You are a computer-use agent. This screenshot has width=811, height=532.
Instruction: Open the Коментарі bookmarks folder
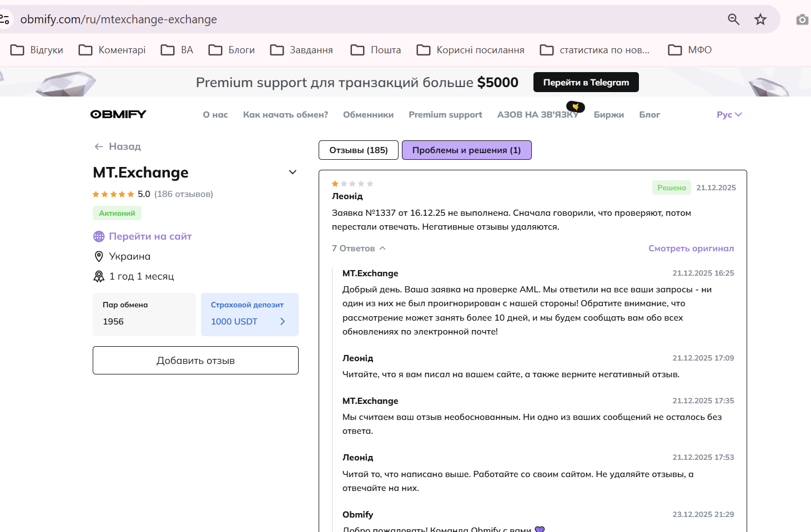112,50
